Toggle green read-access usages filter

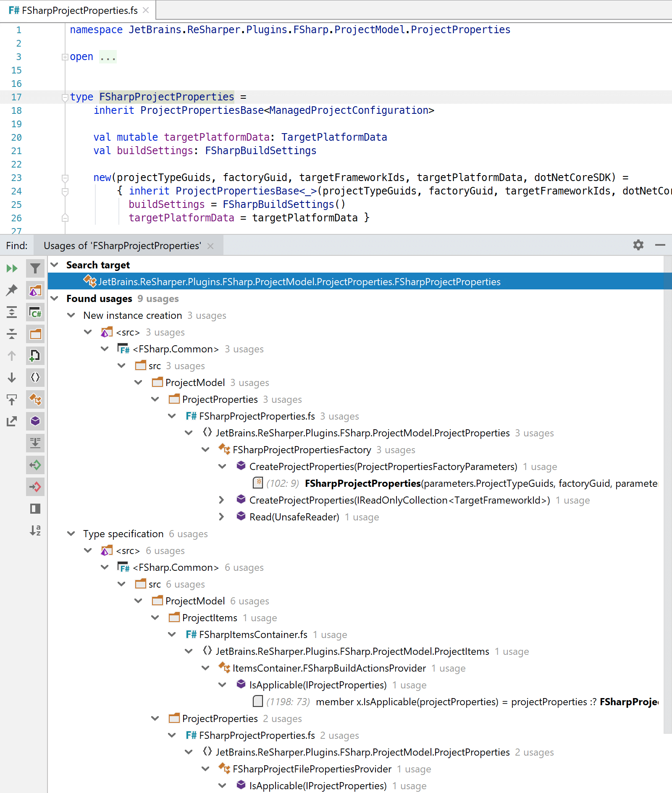click(x=35, y=465)
